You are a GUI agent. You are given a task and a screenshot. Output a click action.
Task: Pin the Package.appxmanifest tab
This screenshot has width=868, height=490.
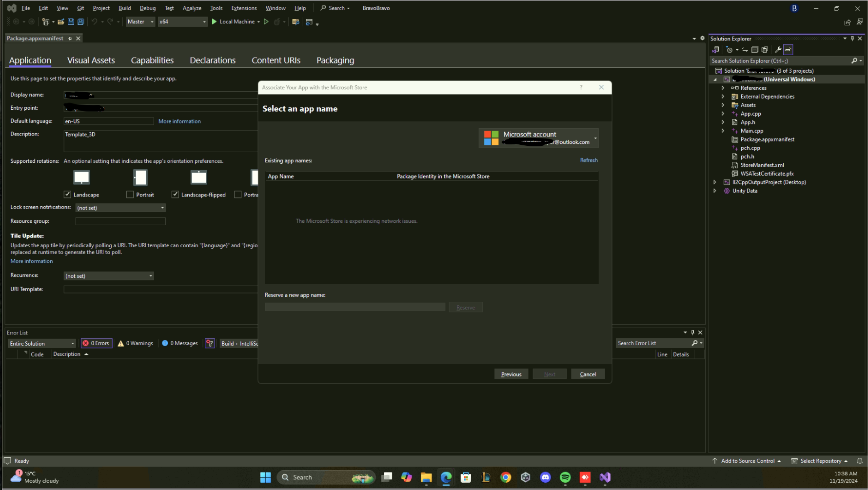70,39
